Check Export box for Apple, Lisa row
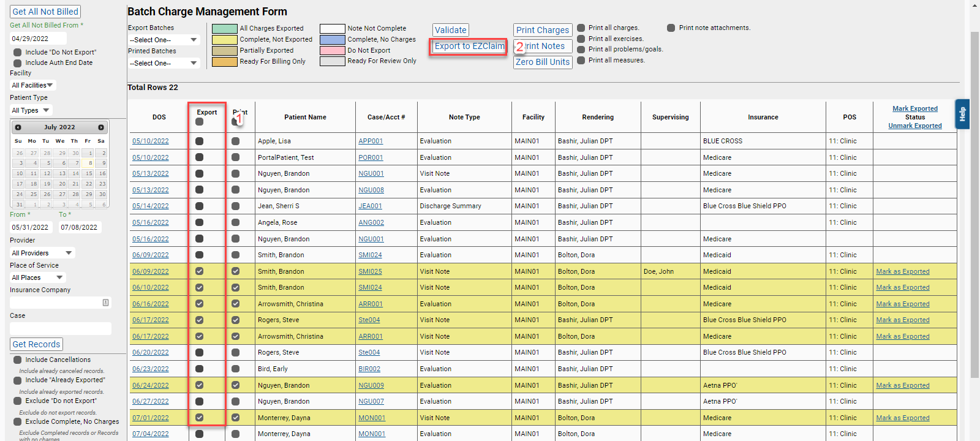Screen dimensions: 980x441 coord(199,141)
